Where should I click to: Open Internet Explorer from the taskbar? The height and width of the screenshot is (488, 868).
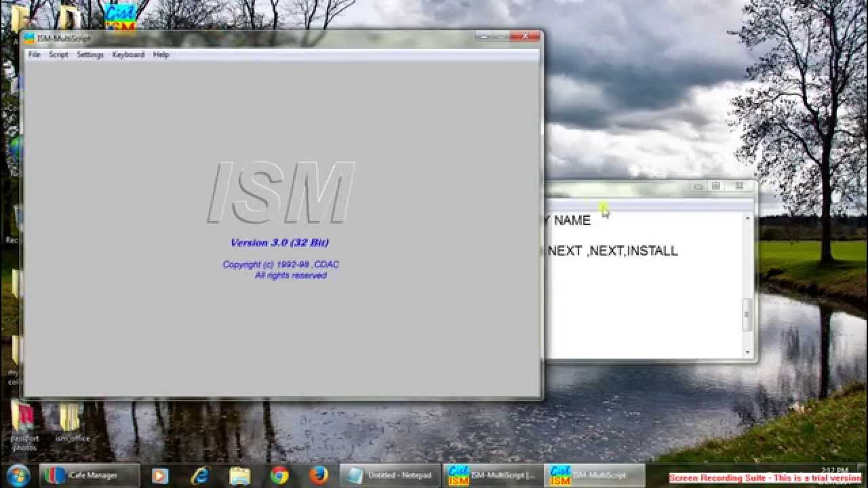pos(200,475)
